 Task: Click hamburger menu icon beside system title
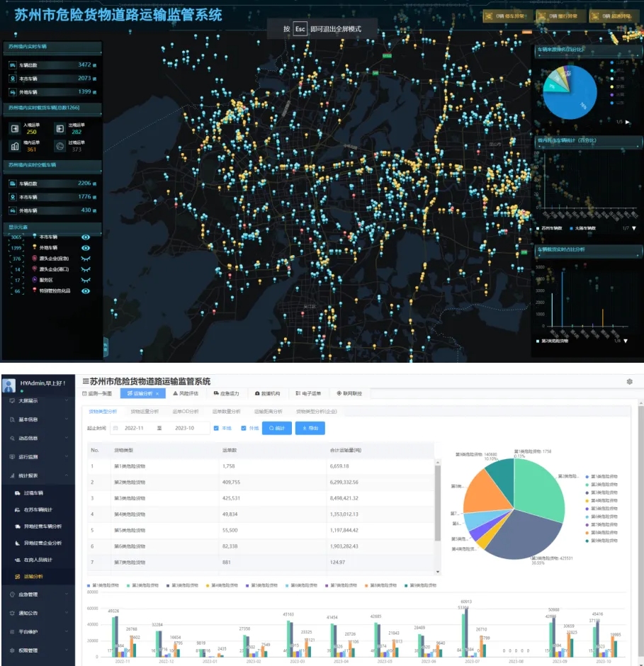coord(85,382)
